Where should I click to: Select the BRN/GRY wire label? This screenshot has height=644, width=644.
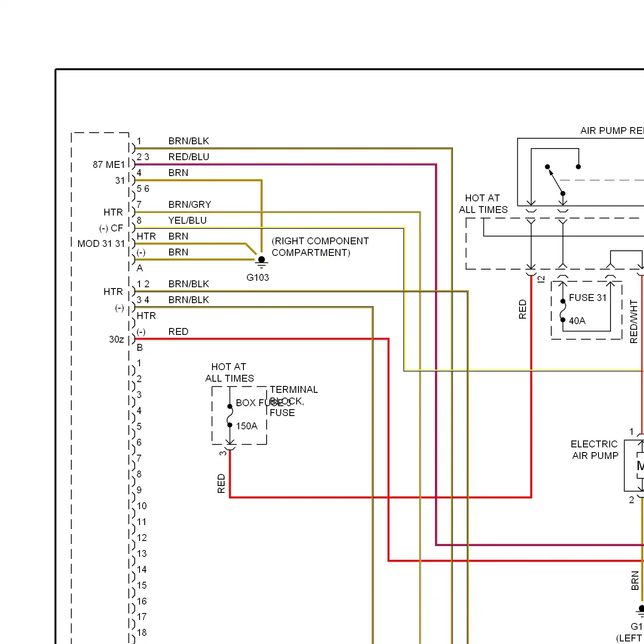coord(190,205)
